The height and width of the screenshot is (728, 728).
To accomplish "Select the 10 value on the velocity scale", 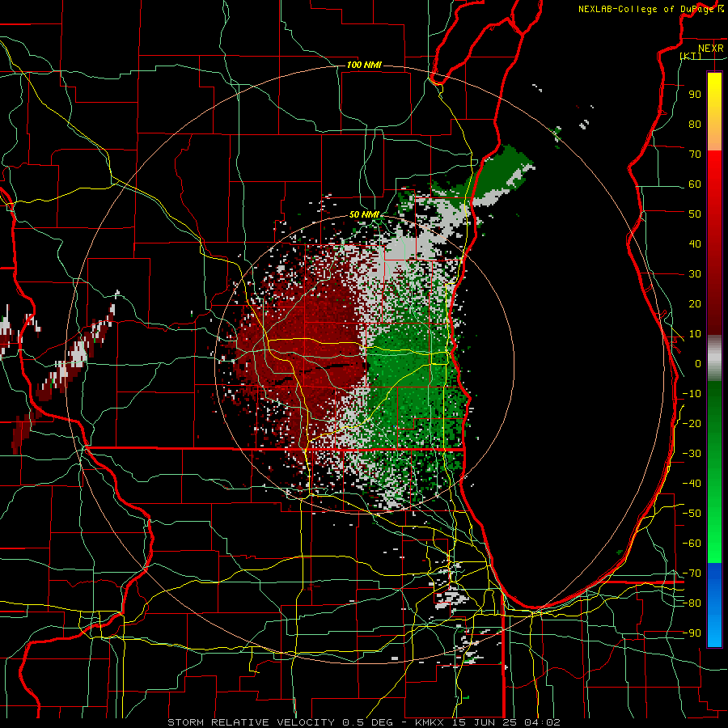I will coord(695,334).
